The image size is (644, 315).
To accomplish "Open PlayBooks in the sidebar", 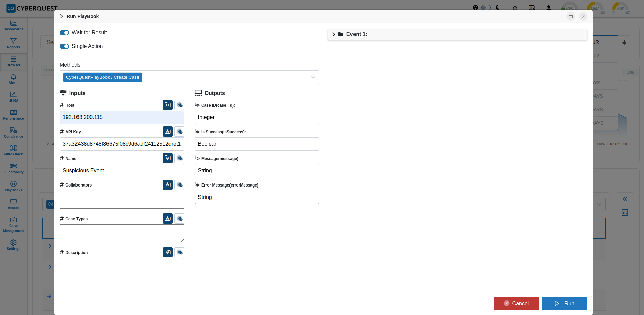I will 13,187.
